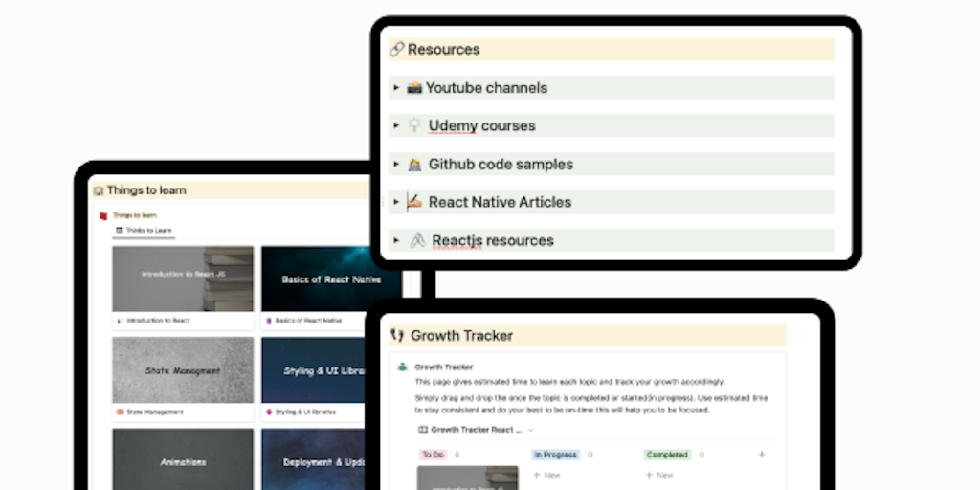Open the State Managment cover card
Screen dimensions: 980x490
point(183,370)
